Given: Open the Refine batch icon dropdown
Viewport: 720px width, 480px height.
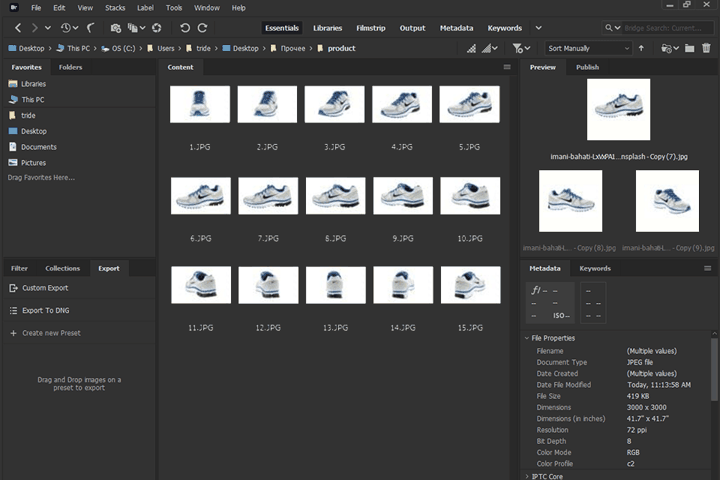Looking at the screenshot, I should tap(136, 28).
